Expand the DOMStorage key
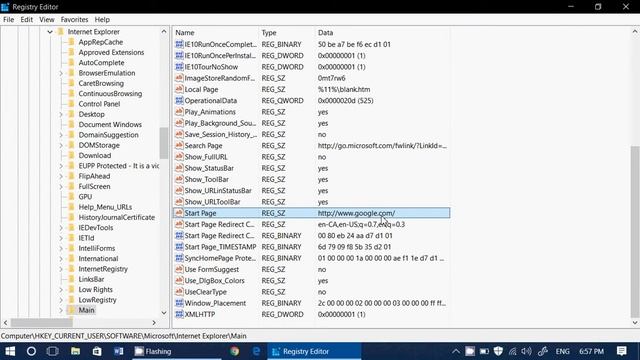640x360 pixels. [x=61, y=145]
